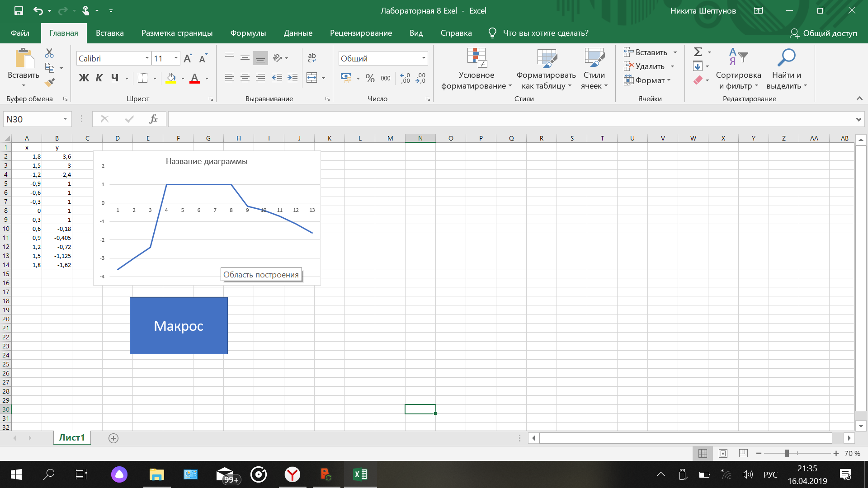Click the Excel icon in Windows taskbar

coord(360,474)
